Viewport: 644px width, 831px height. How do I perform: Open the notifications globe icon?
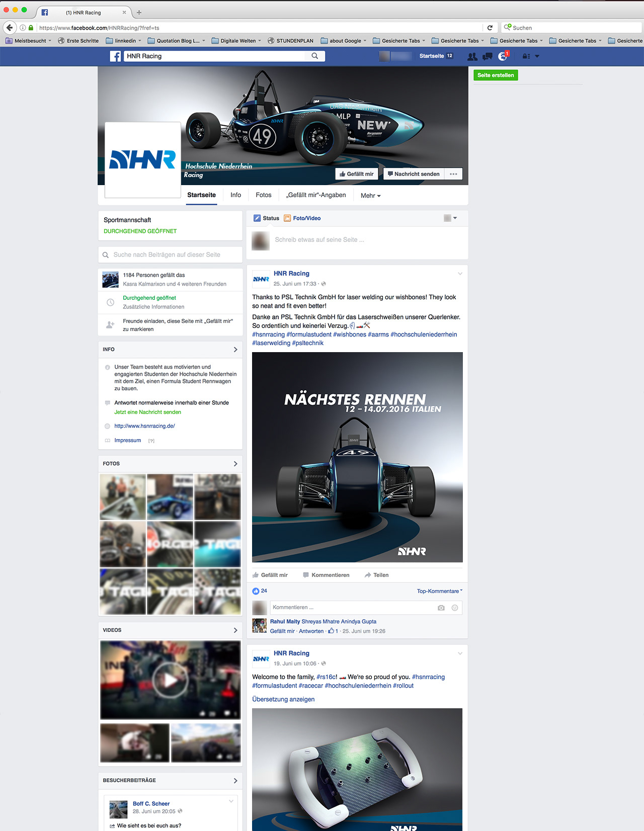(503, 56)
